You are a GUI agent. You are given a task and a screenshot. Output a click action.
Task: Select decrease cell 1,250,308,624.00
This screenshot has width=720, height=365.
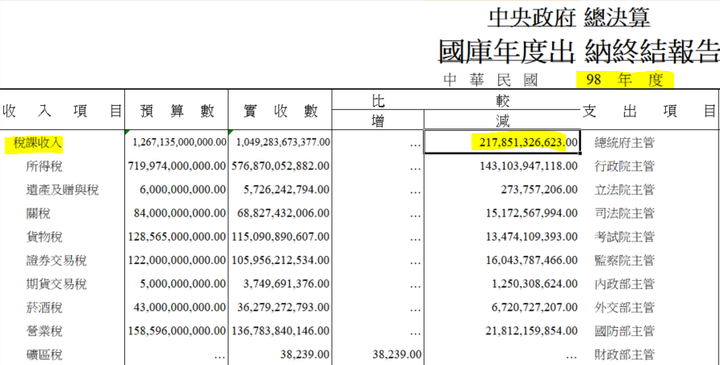[535, 284]
